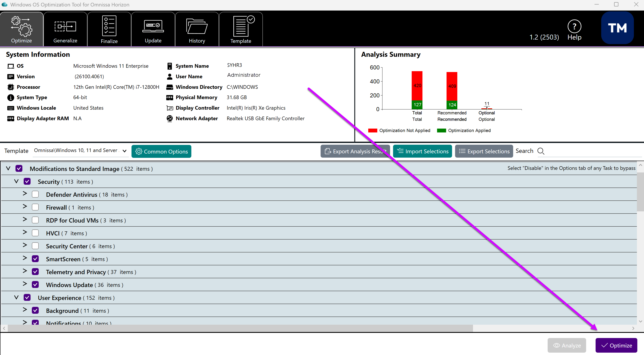Click the User Name person icon
The image size is (644, 355).
[x=170, y=77]
